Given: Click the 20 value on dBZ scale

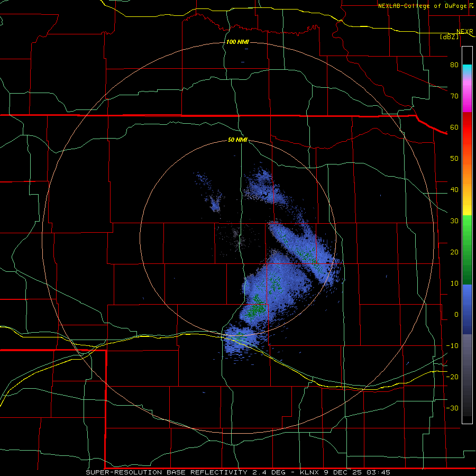Looking at the screenshot, I should pos(454,252).
